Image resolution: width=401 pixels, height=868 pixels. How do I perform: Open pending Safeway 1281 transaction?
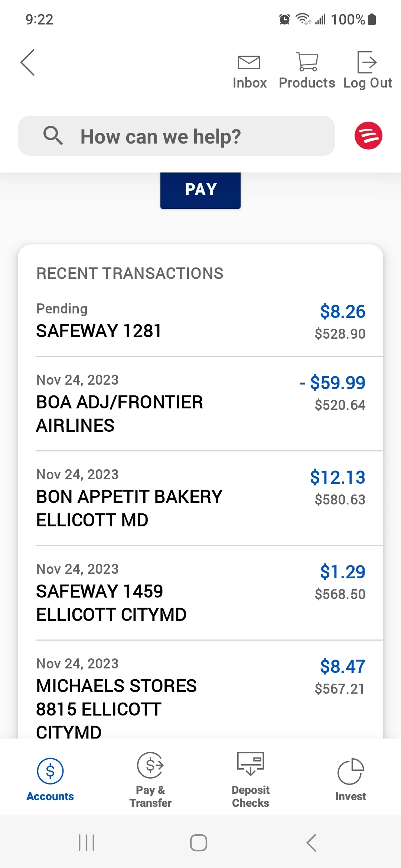point(200,321)
